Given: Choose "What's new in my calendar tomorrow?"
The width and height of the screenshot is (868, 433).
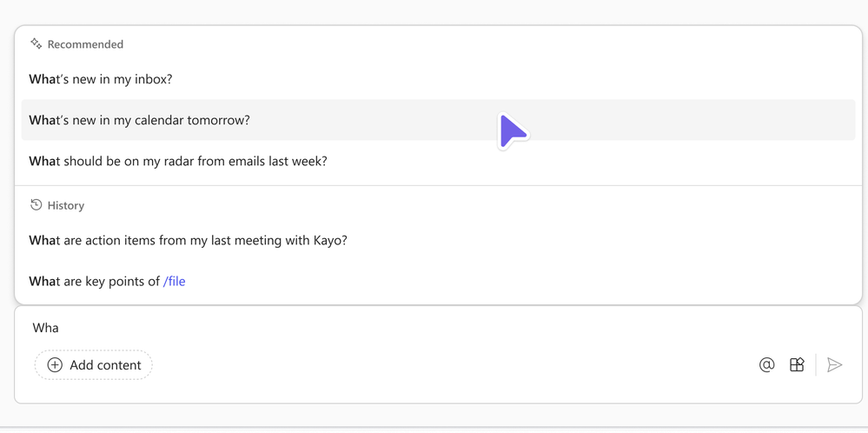Looking at the screenshot, I should coord(139,120).
